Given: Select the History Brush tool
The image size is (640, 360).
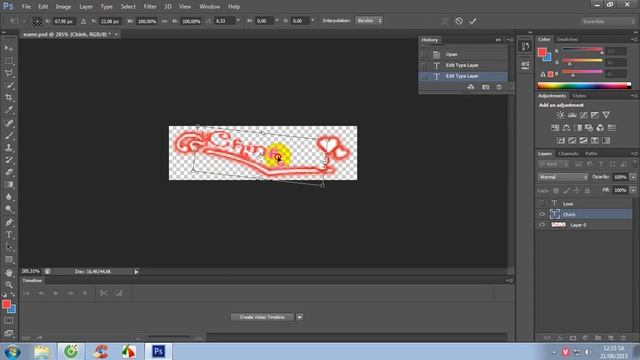Looking at the screenshot, I should click(x=9, y=160).
